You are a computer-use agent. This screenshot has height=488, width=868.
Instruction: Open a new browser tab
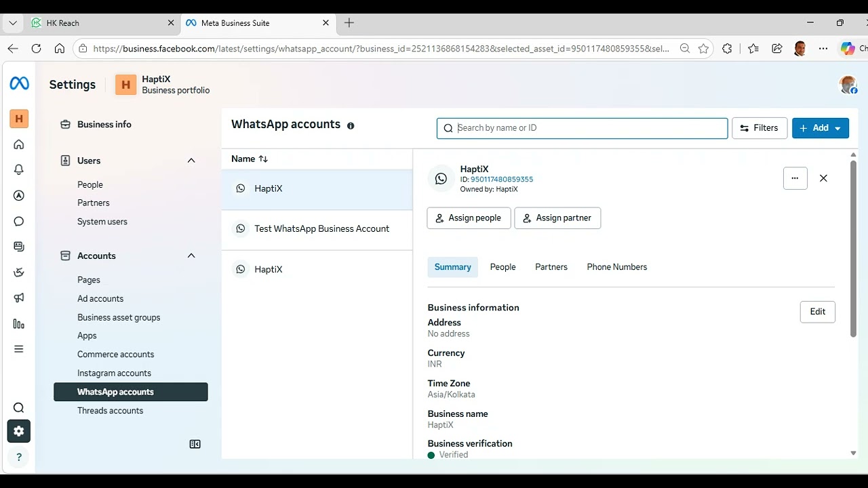(349, 23)
